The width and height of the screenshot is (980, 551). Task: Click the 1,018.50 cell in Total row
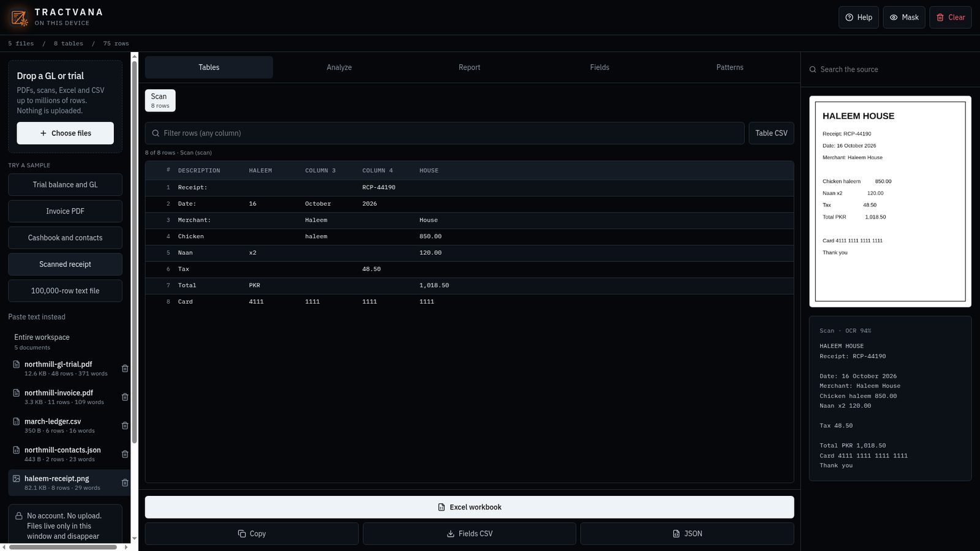pos(434,285)
